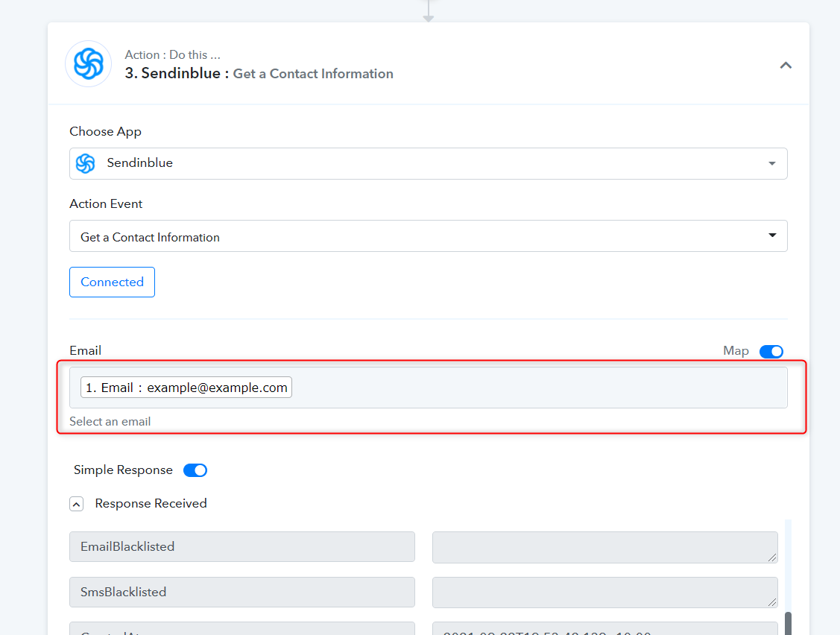The width and height of the screenshot is (840, 635).
Task: Click the mapped Email example@example.com tag
Action: (x=186, y=387)
